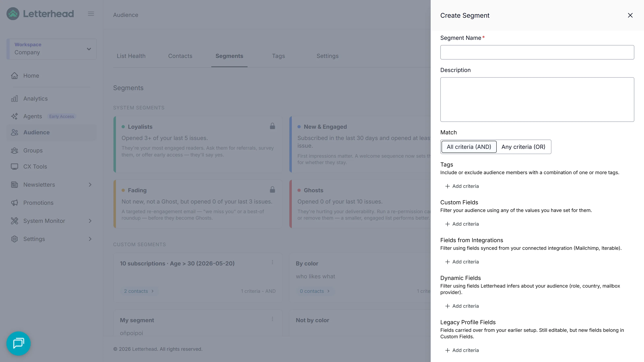Click the Not by color segment title
Screen dimensions: 644x362
click(313, 320)
